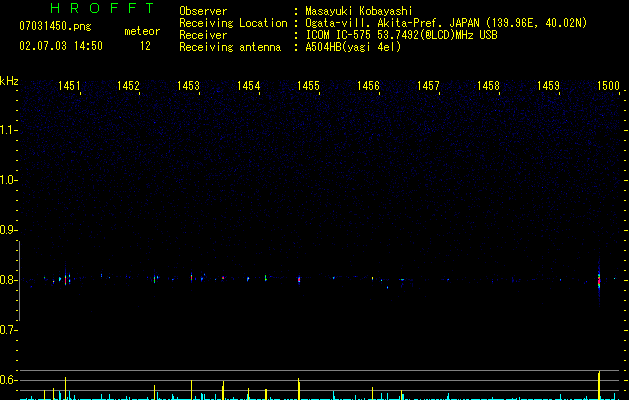Screen dimensions: 629x400
Task: Click the 1451 time axis marker
Action: (x=69, y=86)
